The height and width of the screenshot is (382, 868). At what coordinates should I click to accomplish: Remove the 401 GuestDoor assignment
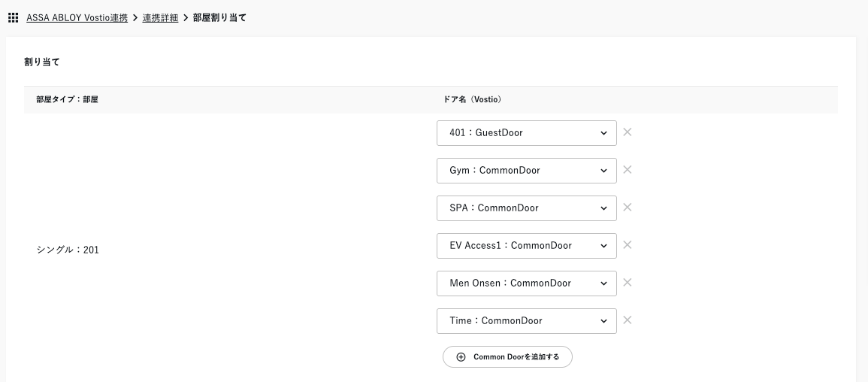tap(628, 132)
